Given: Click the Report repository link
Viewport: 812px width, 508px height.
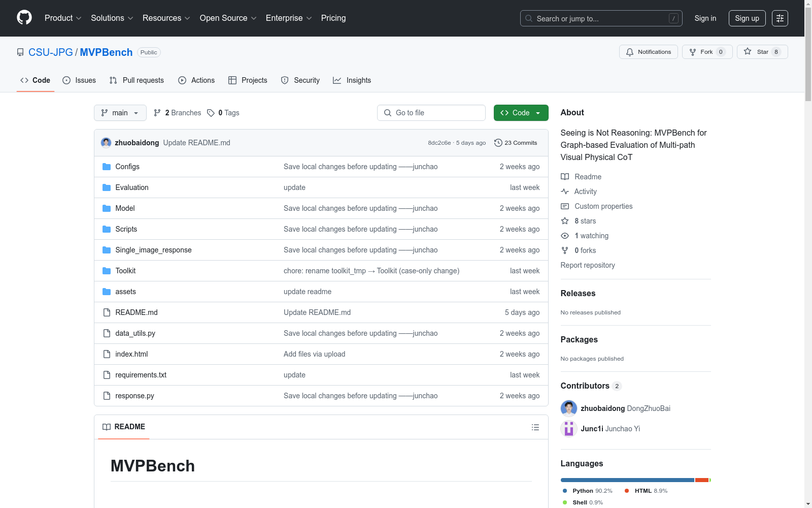Looking at the screenshot, I should pos(588,265).
